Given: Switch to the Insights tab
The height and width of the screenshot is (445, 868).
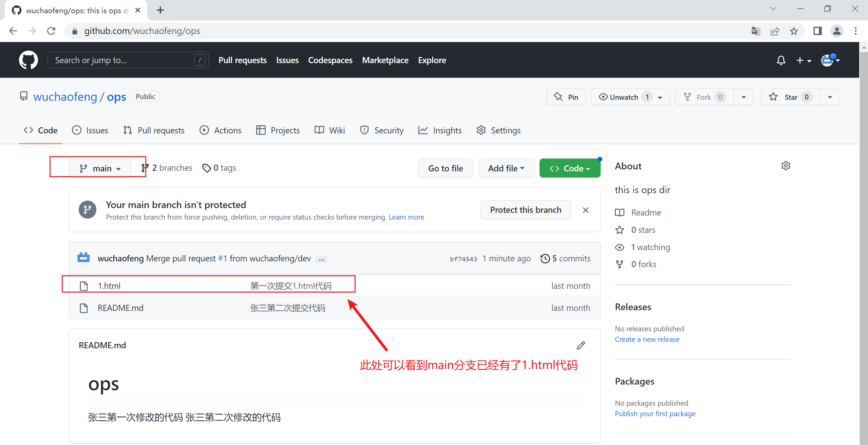Looking at the screenshot, I should [440, 130].
